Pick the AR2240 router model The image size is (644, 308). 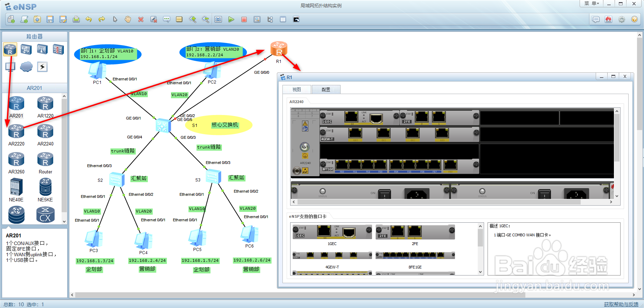45,135
